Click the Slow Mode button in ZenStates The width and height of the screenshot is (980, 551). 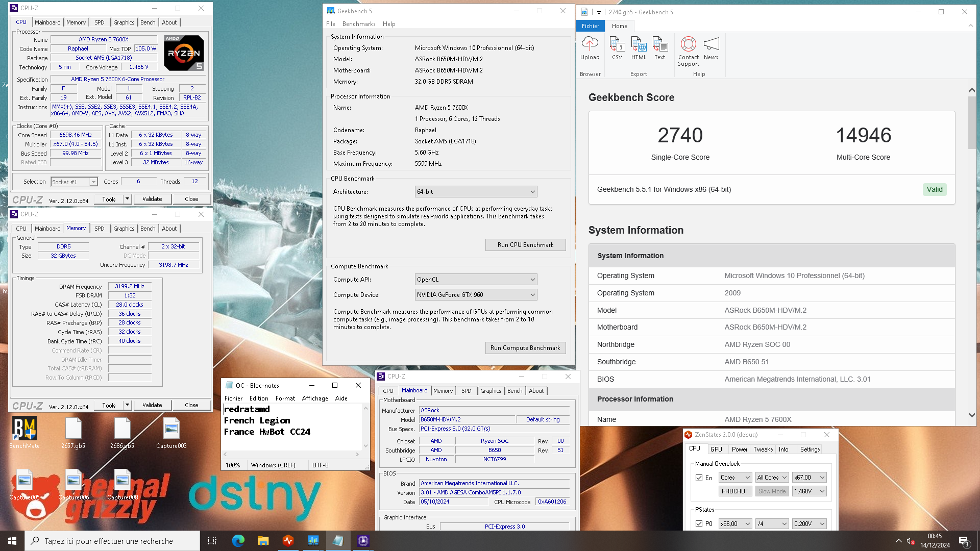pos(772,491)
